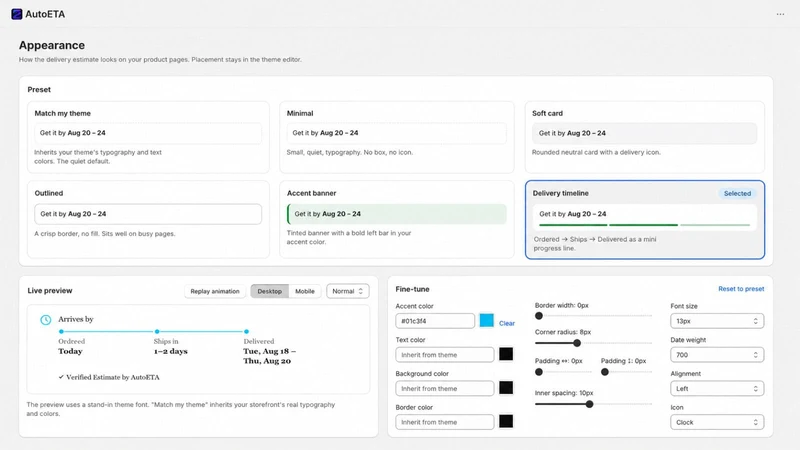Click the Arrives by label in preview
Viewport: 800px width, 450px height.
pos(76,319)
